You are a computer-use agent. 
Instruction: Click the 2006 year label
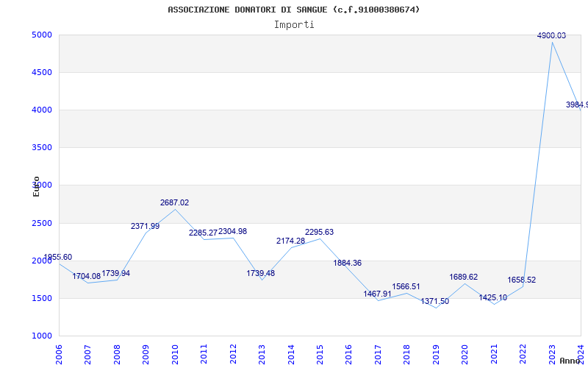click(59, 355)
